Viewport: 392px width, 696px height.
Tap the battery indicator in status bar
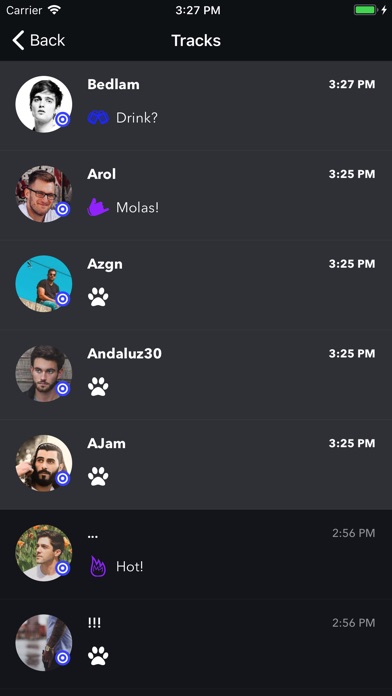[x=365, y=10]
